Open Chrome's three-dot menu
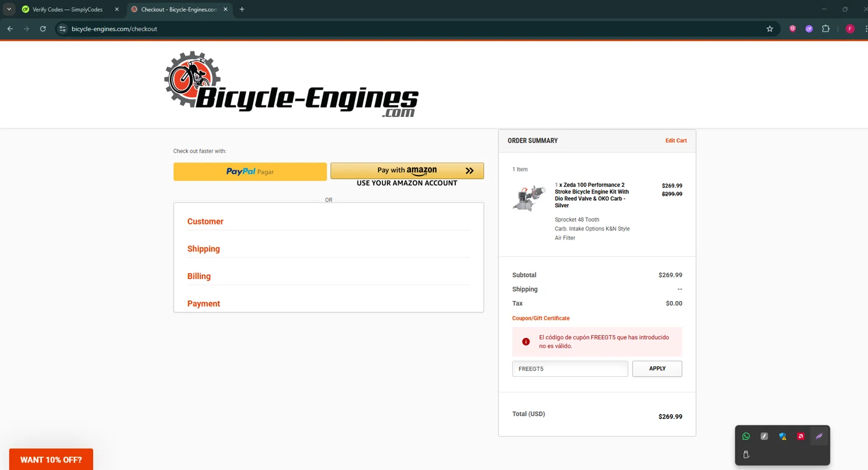868x470 pixels. 865,28
